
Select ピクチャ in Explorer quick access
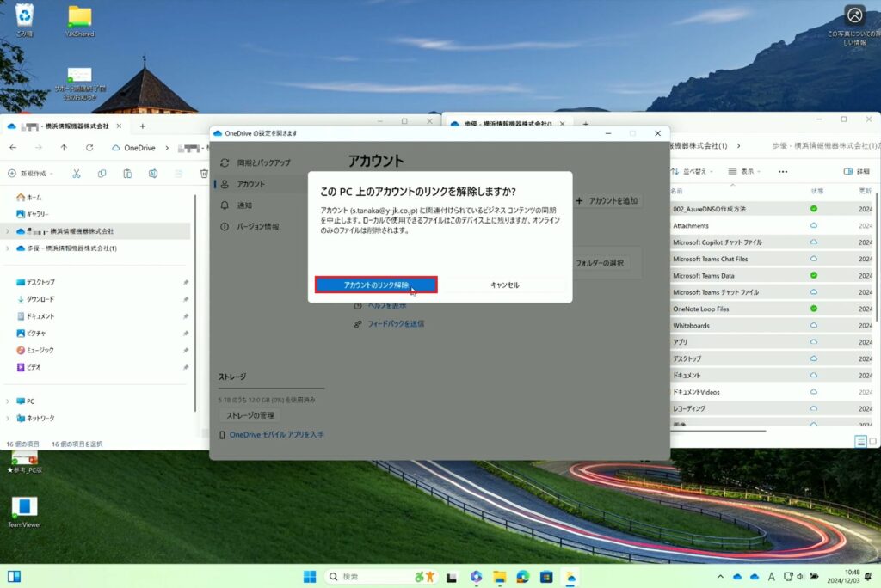[31, 333]
